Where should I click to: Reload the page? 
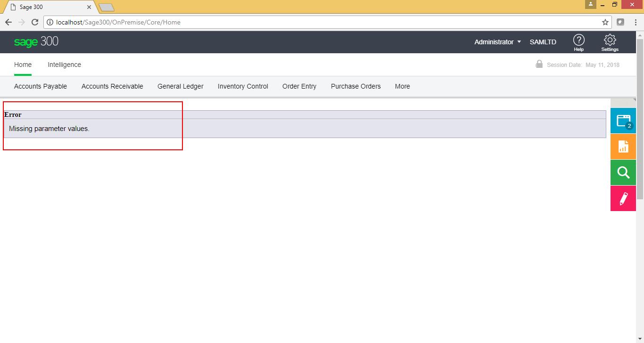click(35, 22)
